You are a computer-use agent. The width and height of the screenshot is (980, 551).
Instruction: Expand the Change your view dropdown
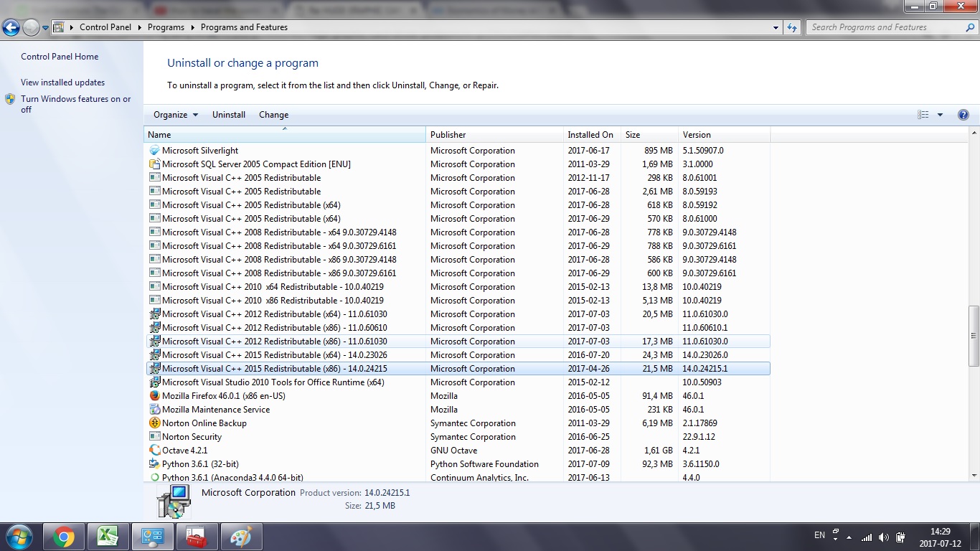(x=940, y=114)
